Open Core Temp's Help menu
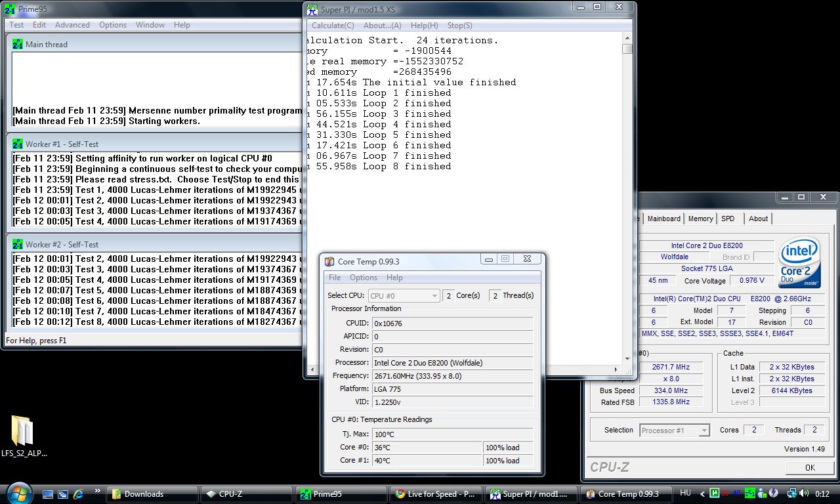 pyautogui.click(x=394, y=278)
